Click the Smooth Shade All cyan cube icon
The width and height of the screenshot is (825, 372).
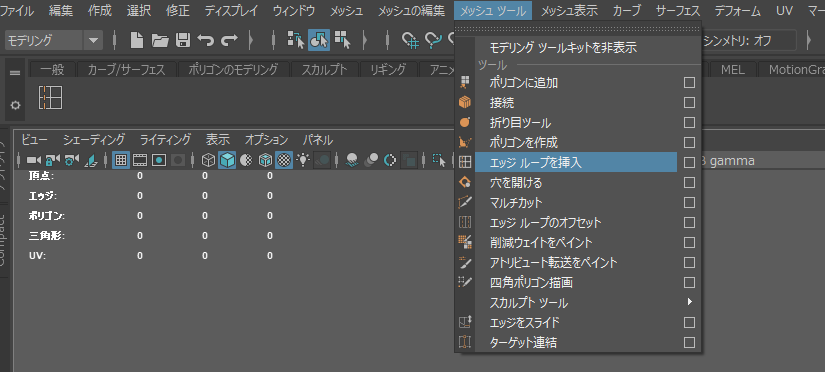tap(227, 160)
